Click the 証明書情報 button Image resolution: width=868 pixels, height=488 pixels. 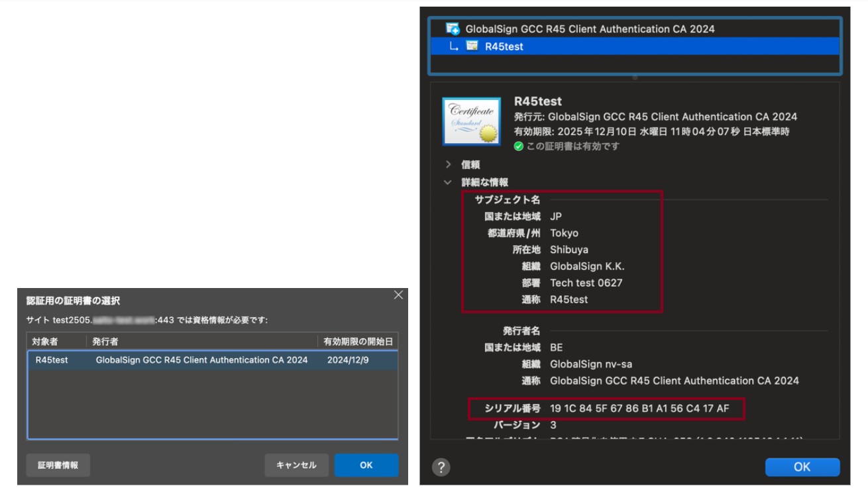click(58, 465)
